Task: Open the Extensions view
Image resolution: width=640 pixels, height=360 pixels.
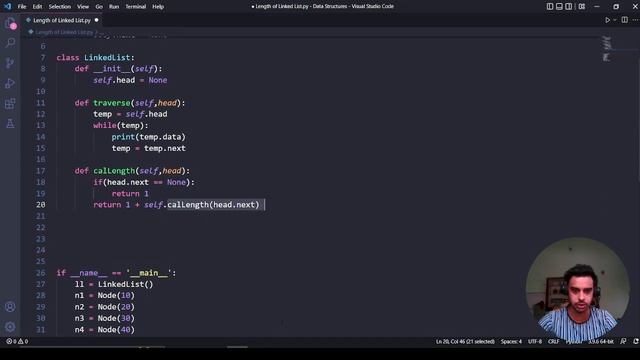Action: click(10, 103)
